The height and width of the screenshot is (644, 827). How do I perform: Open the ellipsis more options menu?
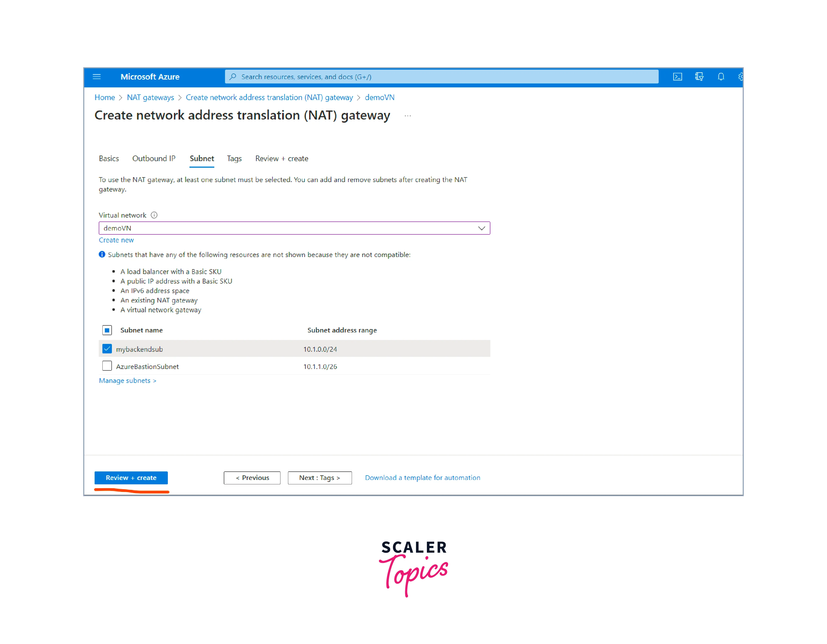coord(407,116)
